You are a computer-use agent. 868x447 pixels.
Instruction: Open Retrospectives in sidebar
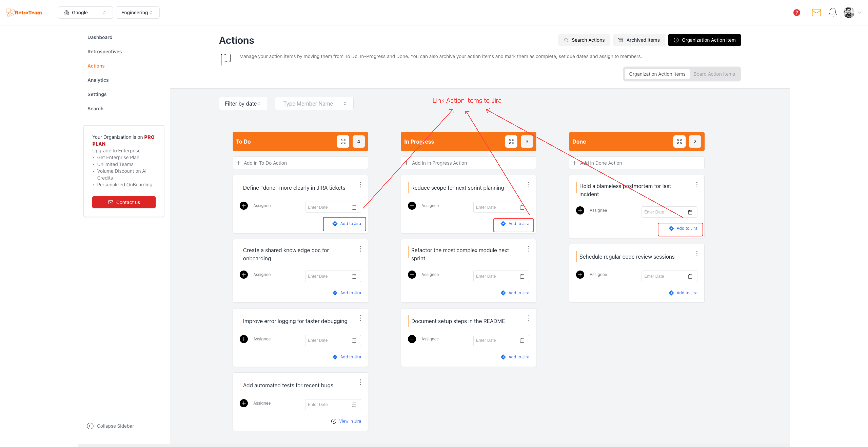[104, 52]
